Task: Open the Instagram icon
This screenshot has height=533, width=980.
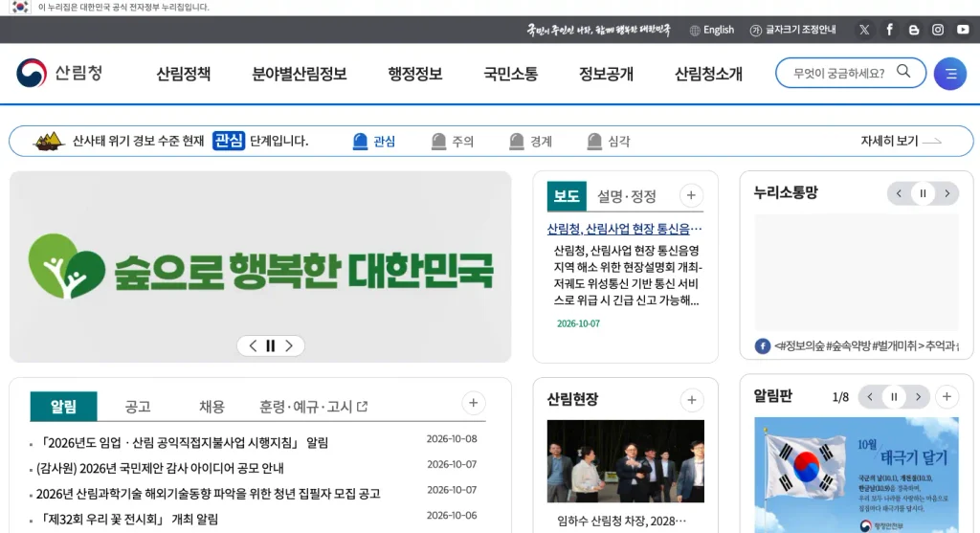Action: 938,30
